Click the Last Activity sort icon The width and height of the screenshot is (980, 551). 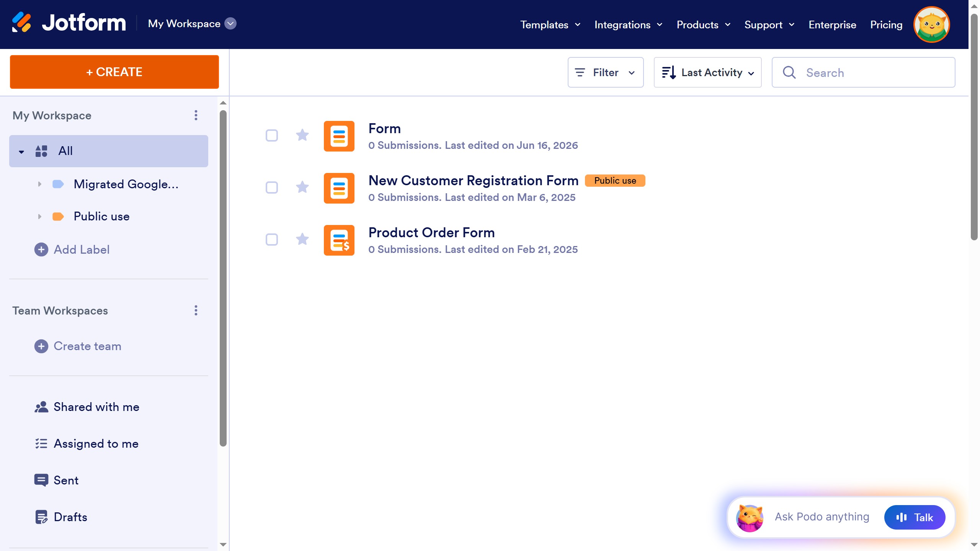click(669, 72)
